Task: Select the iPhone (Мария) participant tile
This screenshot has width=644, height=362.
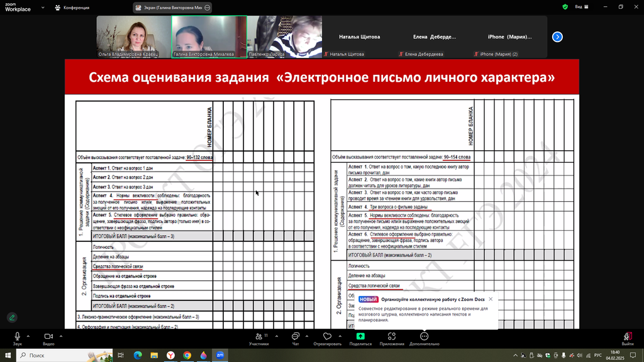Action: [509, 37]
